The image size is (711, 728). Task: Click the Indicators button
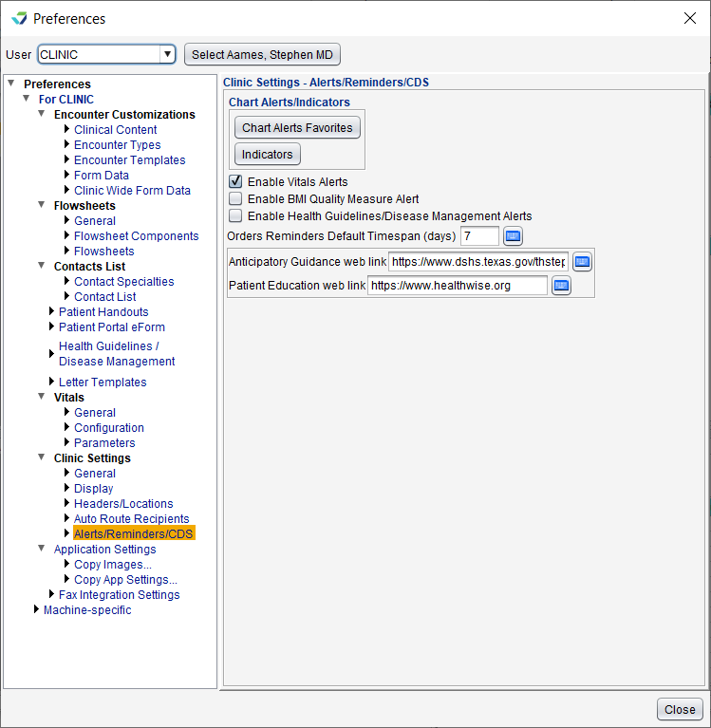tap(267, 154)
